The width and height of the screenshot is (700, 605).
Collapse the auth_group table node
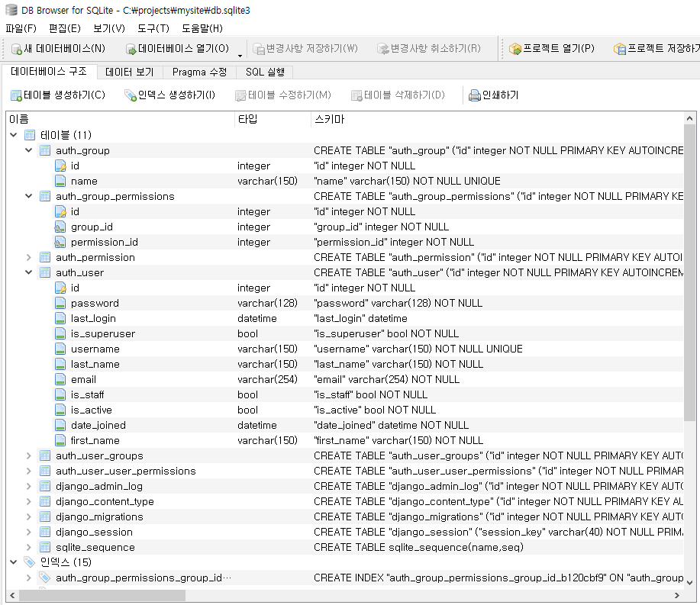pos(28,150)
